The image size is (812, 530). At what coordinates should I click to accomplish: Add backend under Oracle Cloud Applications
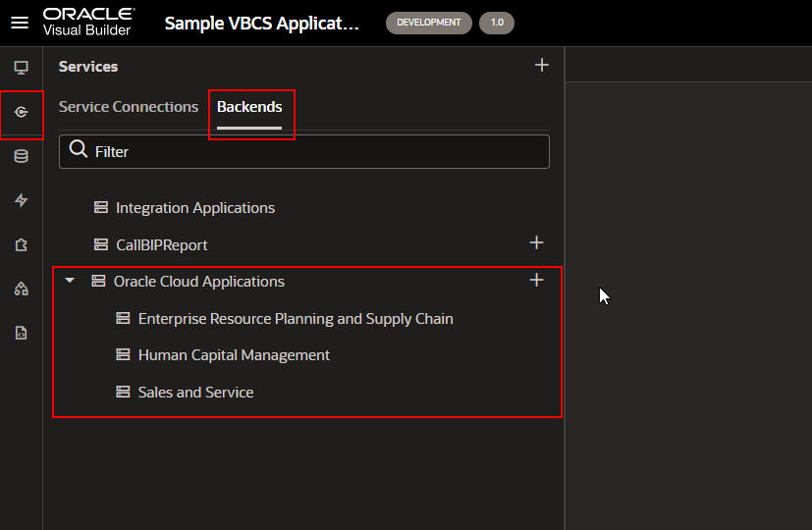coord(536,280)
